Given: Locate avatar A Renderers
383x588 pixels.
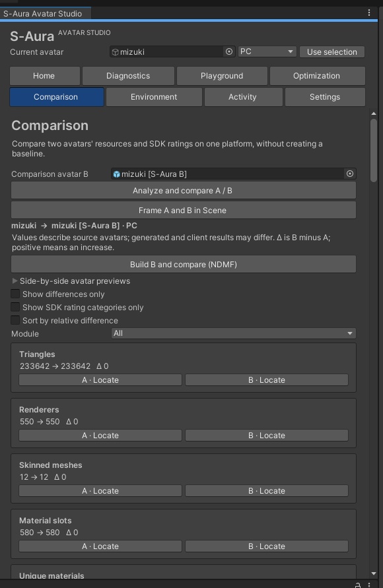Looking at the screenshot, I should [x=100, y=436].
